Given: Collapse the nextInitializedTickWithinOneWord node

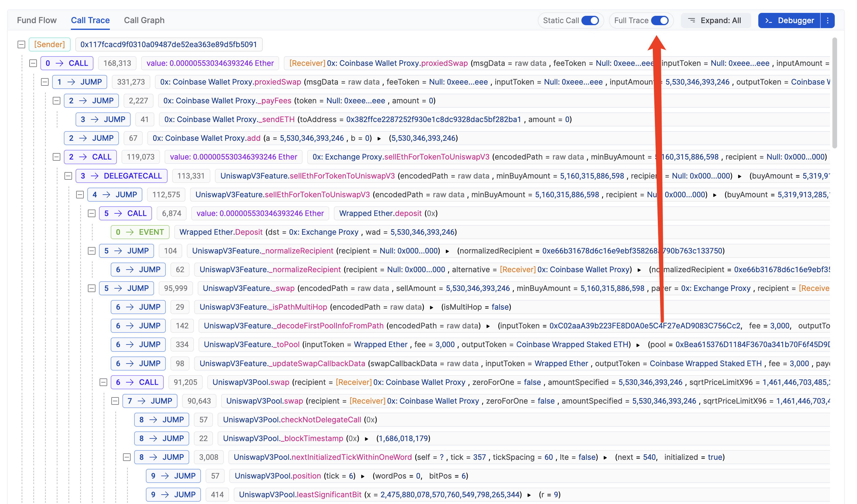Looking at the screenshot, I should [x=127, y=457].
